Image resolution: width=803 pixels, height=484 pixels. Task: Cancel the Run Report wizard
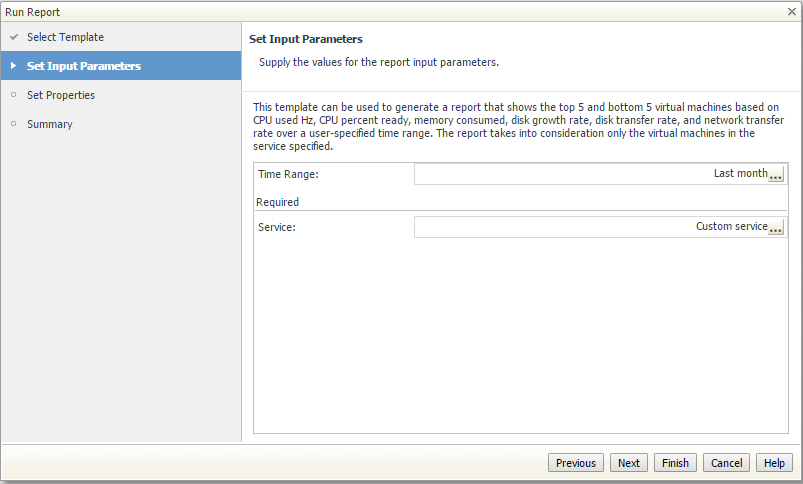point(726,463)
